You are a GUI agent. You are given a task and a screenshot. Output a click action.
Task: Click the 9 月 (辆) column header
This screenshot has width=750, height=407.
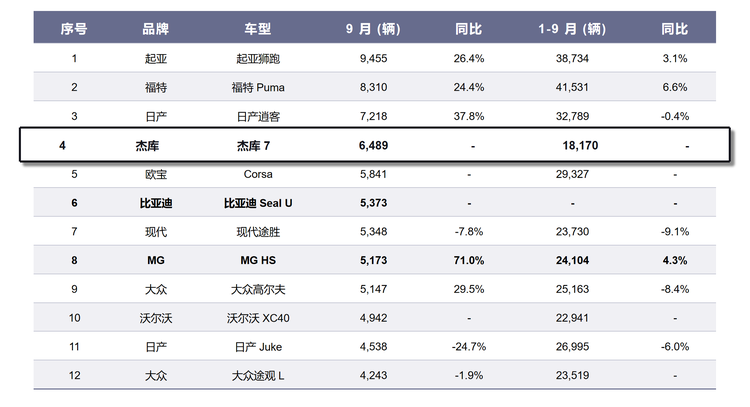(372, 29)
